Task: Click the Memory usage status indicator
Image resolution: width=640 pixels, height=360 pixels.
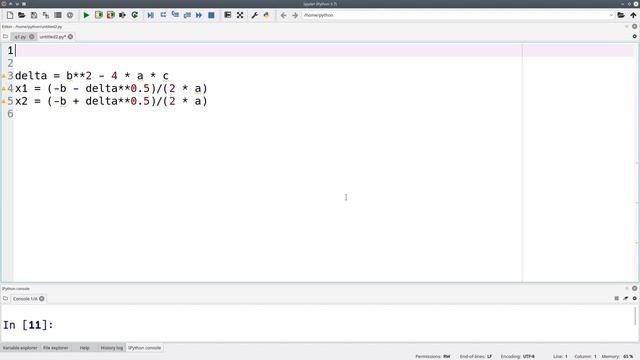Action: [618, 356]
